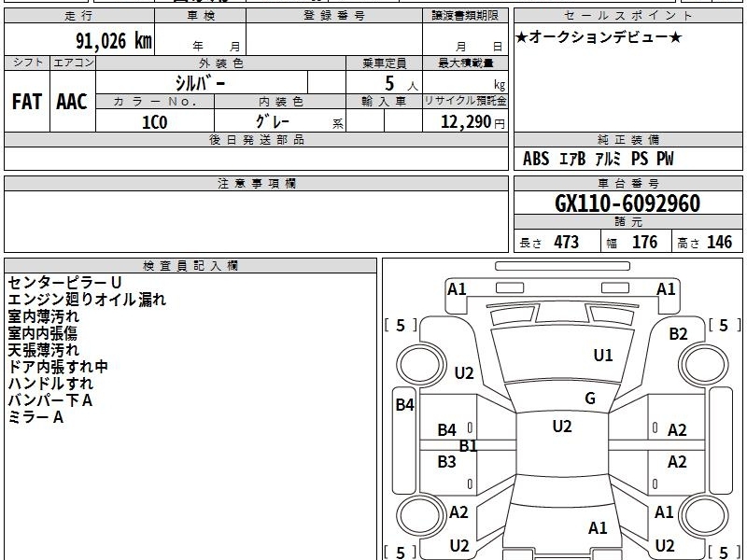This screenshot has height=560, width=747.
Task: Select the U2 mark on the roof
Action: 562,427
